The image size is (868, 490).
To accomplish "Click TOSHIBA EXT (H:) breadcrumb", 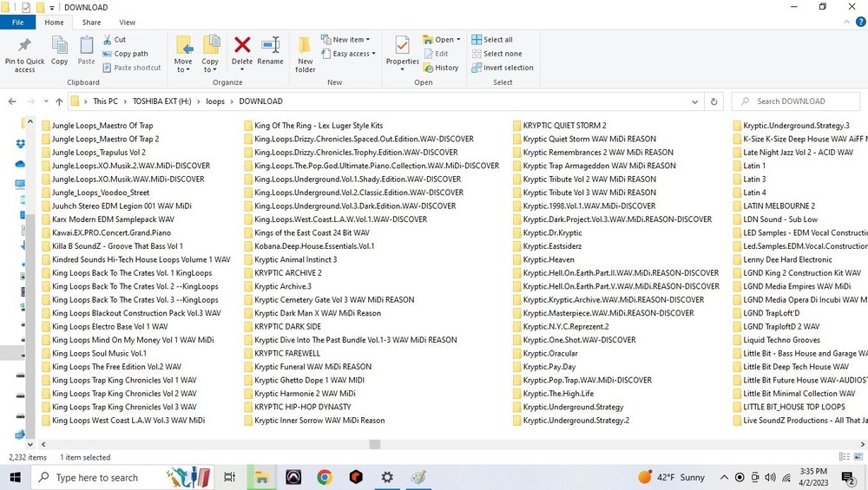I will pos(161,101).
